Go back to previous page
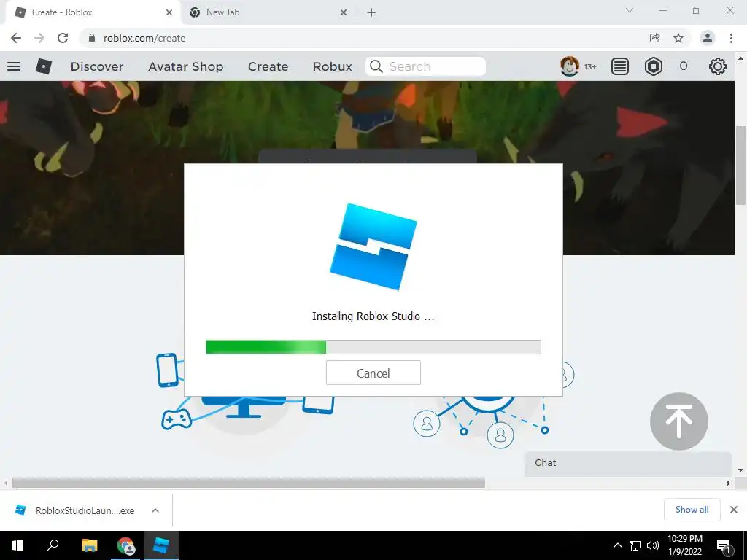This screenshot has width=747, height=560. click(16, 38)
